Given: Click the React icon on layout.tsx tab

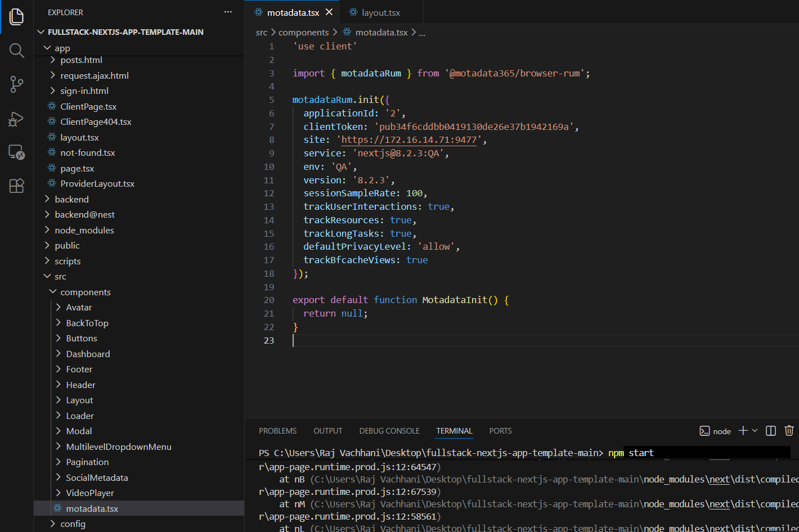Looking at the screenshot, I should pyautogui.click(x=353, y=12).
